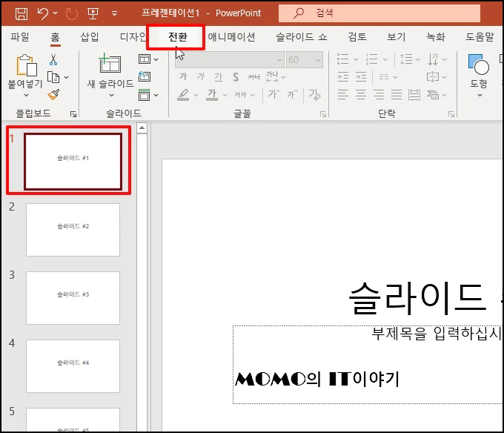The width and height of the screenshot is (504, 433).
Task: Click the Redo icon in the title bar
Action: 71,13
